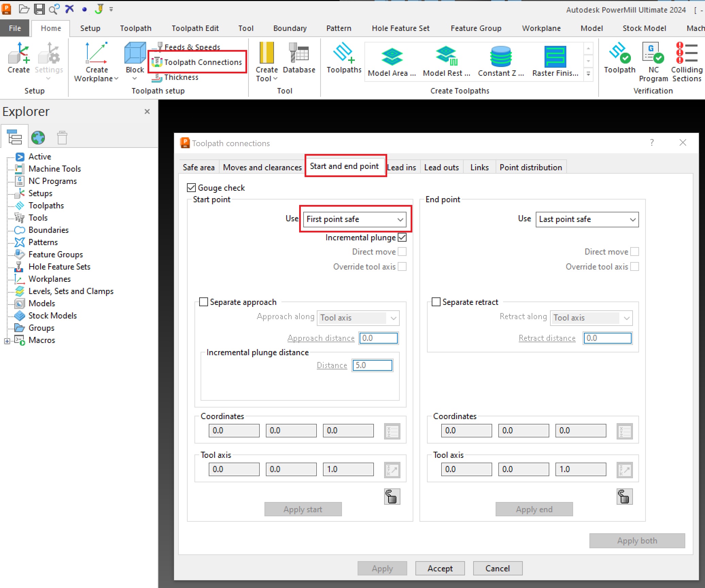Switch to the Lead ins tab
This screenshot has width=705, height=588.
[x=401, y=167]
